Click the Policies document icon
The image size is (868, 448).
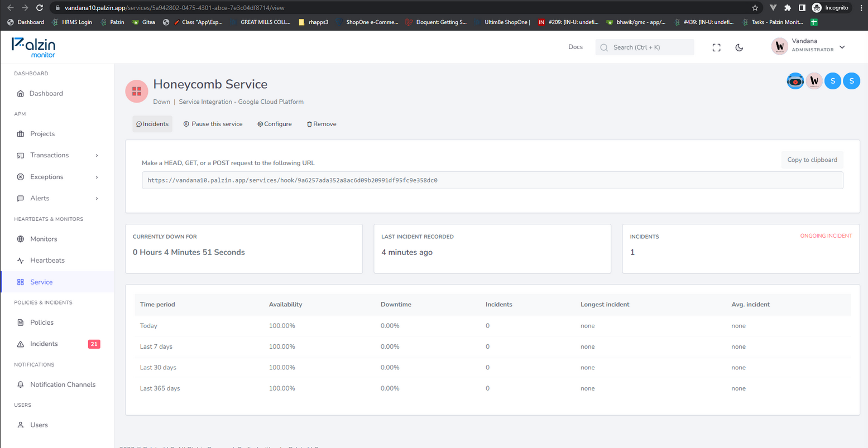pos(21,322)
